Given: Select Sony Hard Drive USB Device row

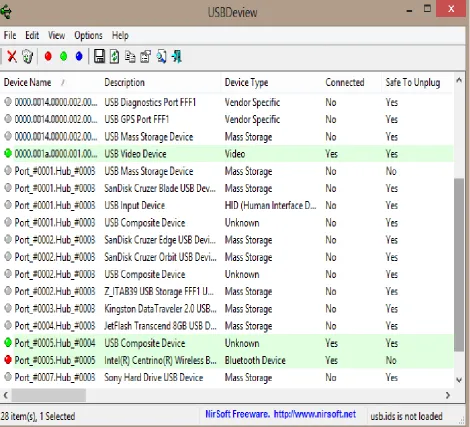Looking at the screenshot, I should click(x=227, y=377).
